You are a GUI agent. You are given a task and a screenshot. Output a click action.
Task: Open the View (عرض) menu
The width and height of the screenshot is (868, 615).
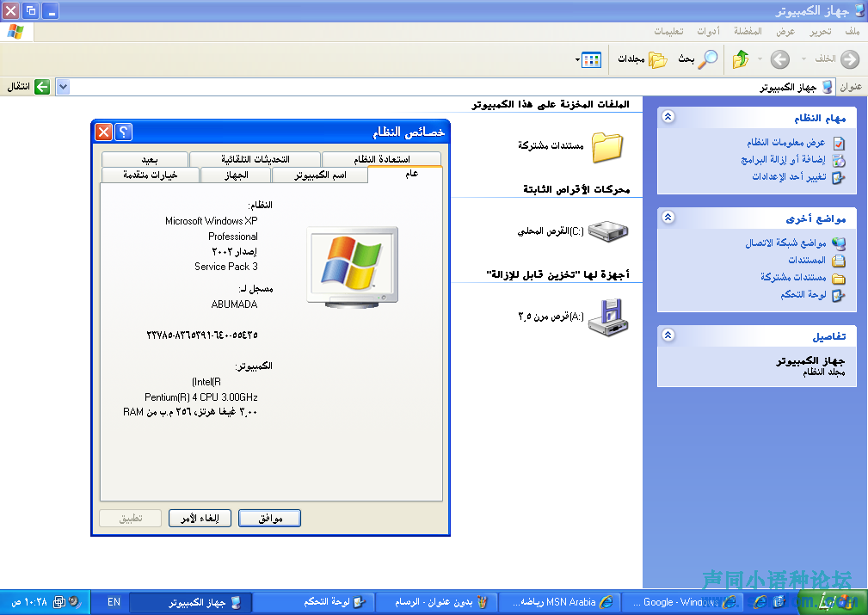(x=785, y=31)
